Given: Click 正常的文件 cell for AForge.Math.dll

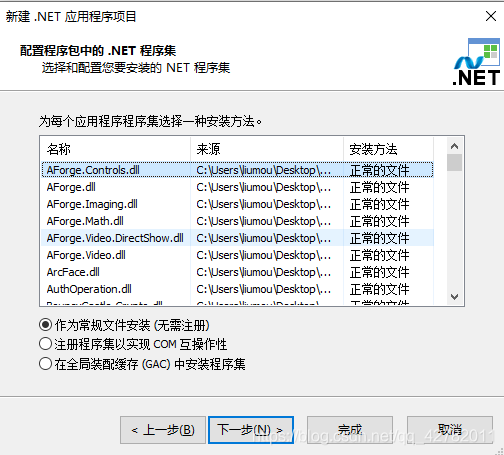Looking at the screenshot, I should [380, 221].
